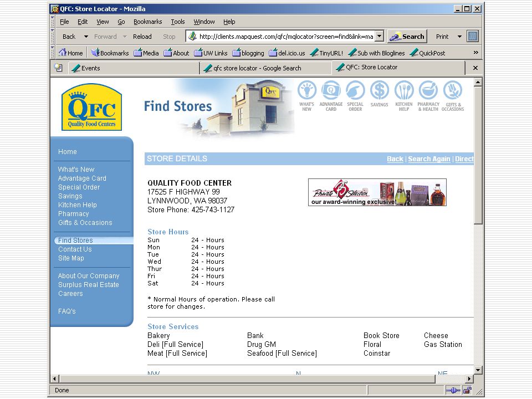The width and height of the screenshot is (532, 399).
Task: Open the Media bookmark folder
Action: pyautogui.click(x=146, y=53)
